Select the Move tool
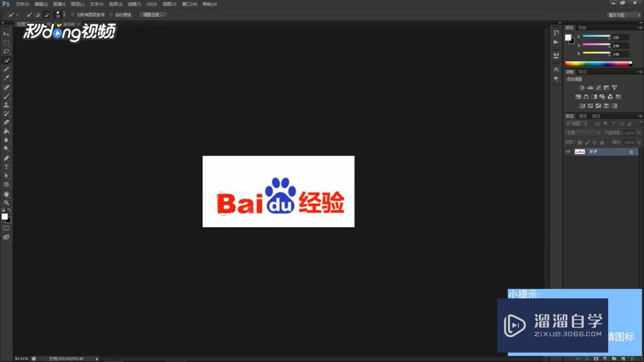This screenshot has height=362, width=644. 7,34
